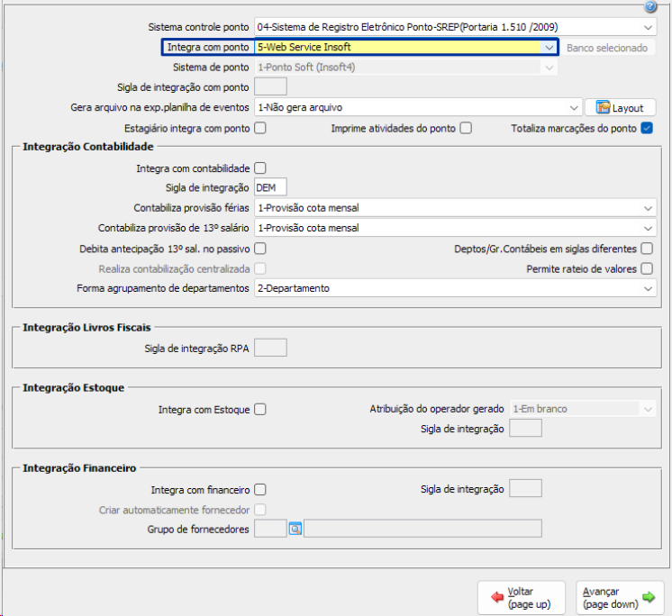
Task: Enable Integra com Estoque checkbox
Action: tap(260, 409)
